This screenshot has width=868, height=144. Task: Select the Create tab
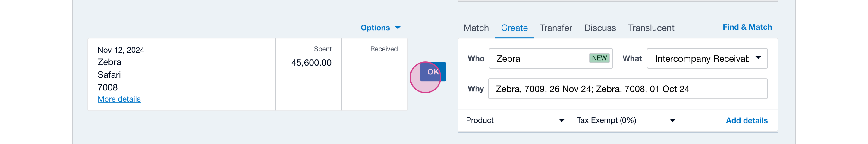(514, 28)
